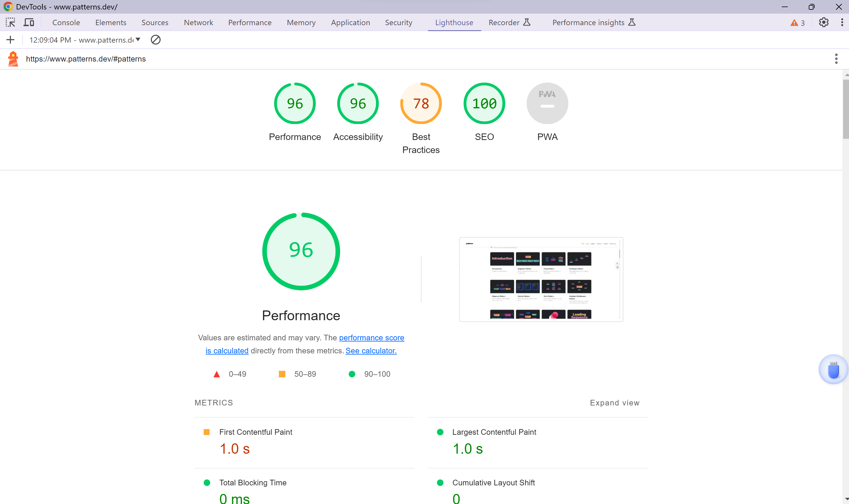
Task: Start a new Lighthouse report with plus icon
Action: 10,40
